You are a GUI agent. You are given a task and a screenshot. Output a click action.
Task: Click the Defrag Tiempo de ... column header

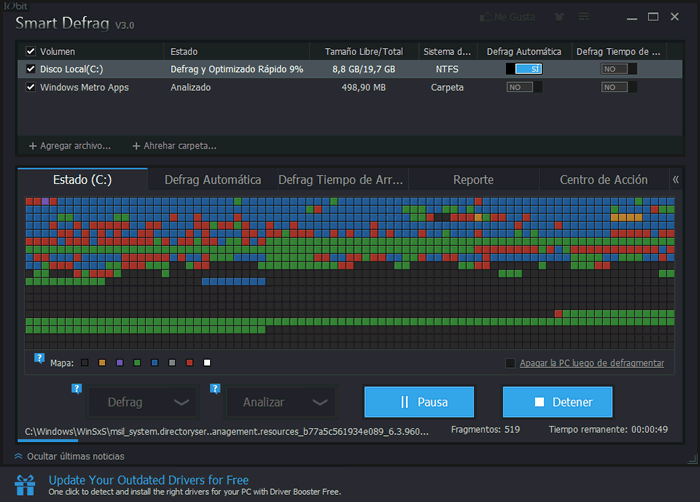pos(619,51)
